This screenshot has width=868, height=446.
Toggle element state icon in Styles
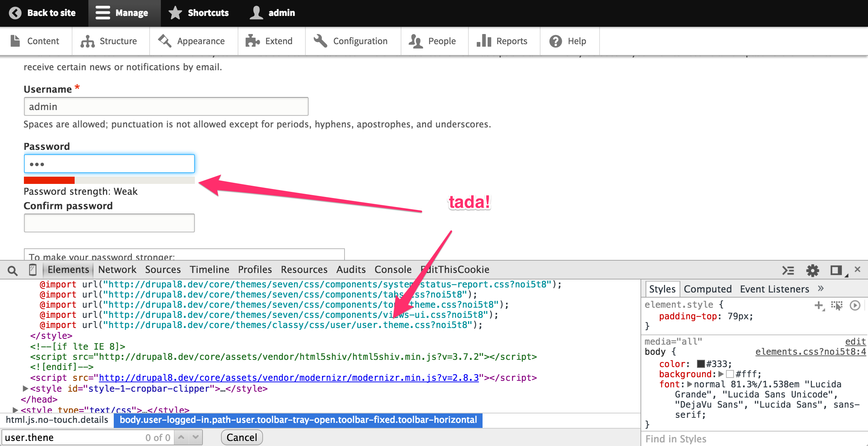click(x=836, y=306)
